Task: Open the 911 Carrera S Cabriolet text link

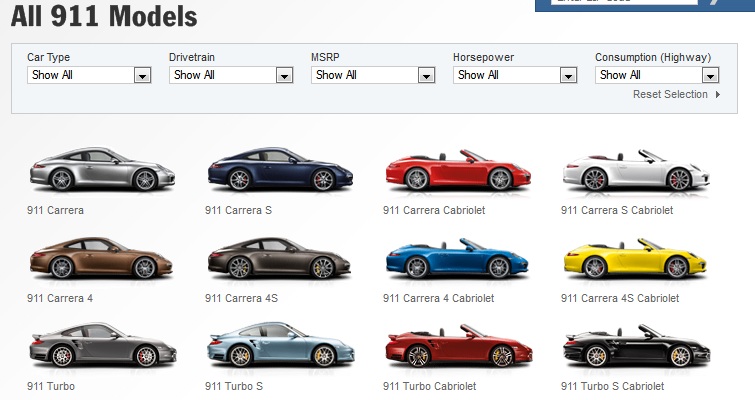Action: coord(617,210)
